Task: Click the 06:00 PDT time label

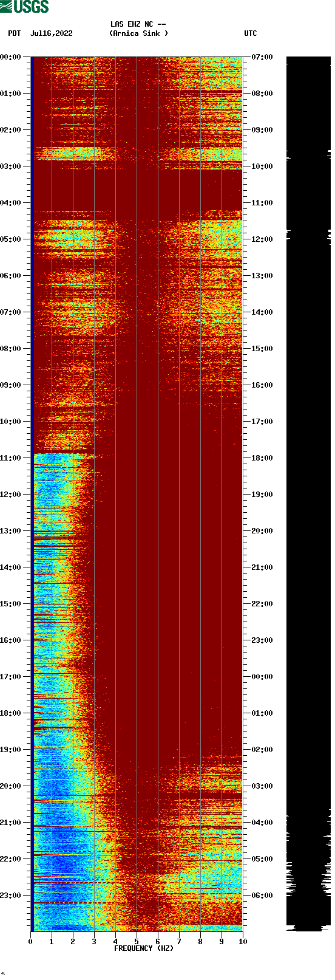Action: click(11, 275)
